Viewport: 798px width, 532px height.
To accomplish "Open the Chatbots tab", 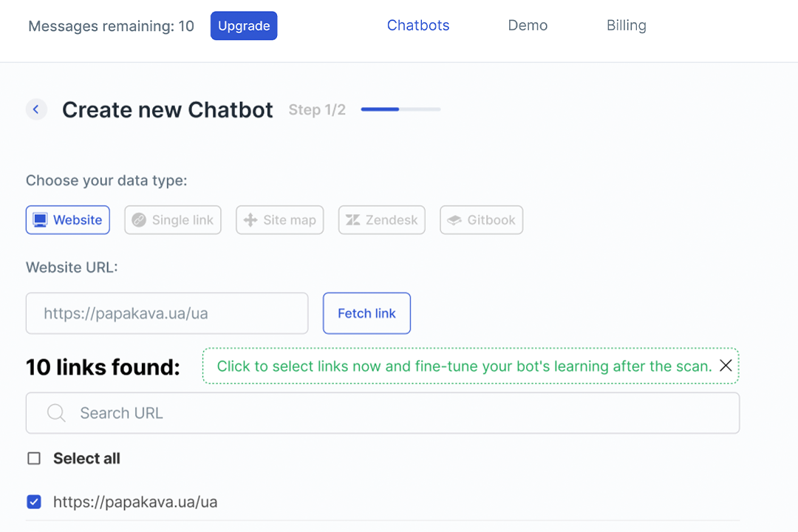I will (417, 25).
